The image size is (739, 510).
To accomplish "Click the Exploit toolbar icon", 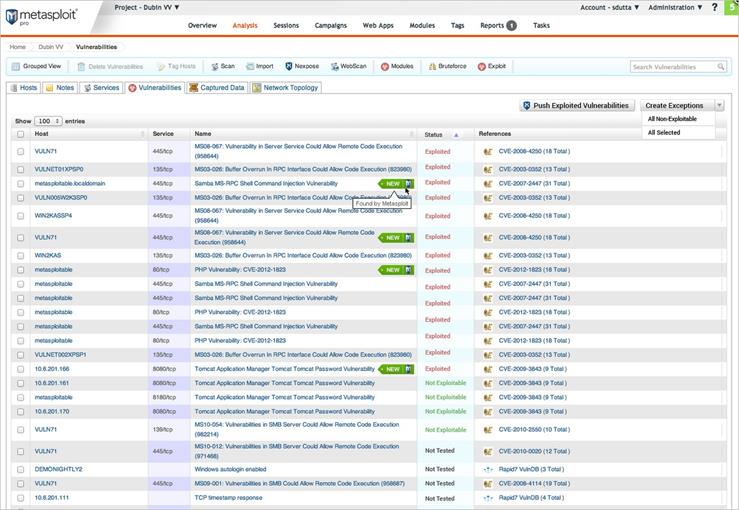I will 491,66.
